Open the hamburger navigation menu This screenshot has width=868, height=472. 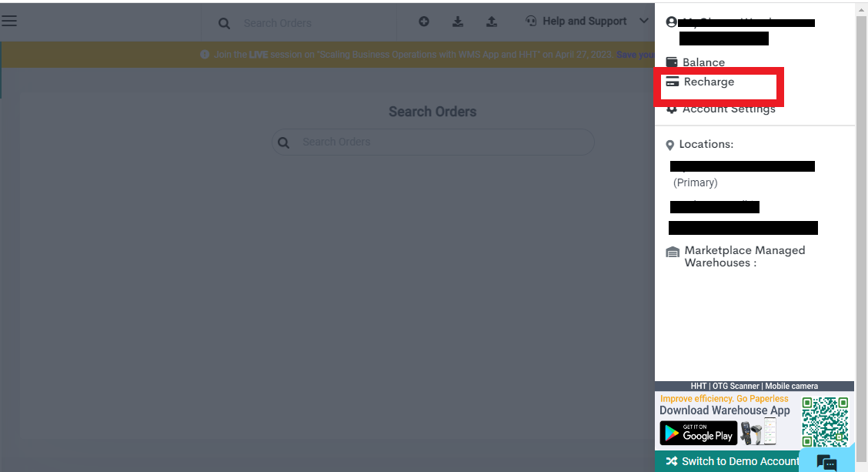point(9,21)
